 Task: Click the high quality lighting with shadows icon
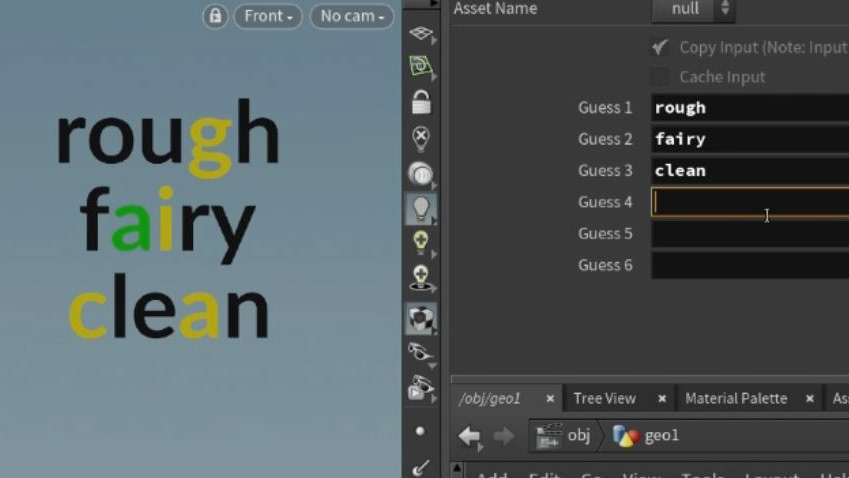[x=421, y=278]
